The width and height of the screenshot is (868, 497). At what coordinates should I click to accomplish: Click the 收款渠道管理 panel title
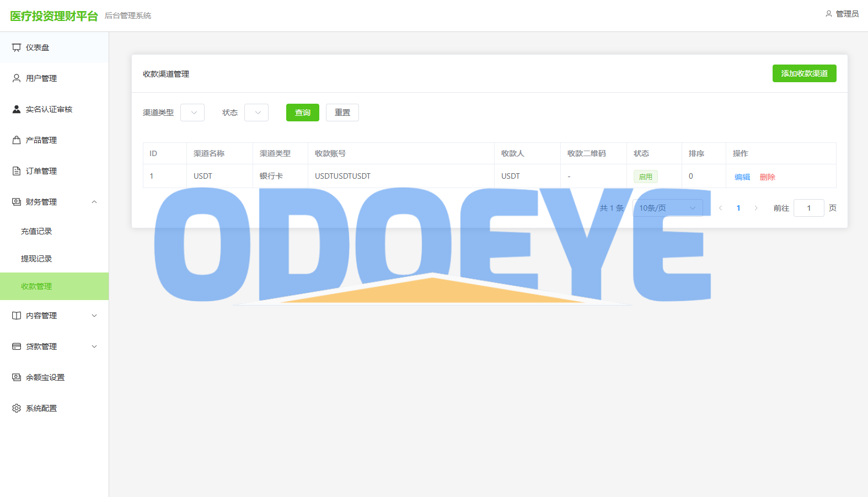click(x=166, y=74)
